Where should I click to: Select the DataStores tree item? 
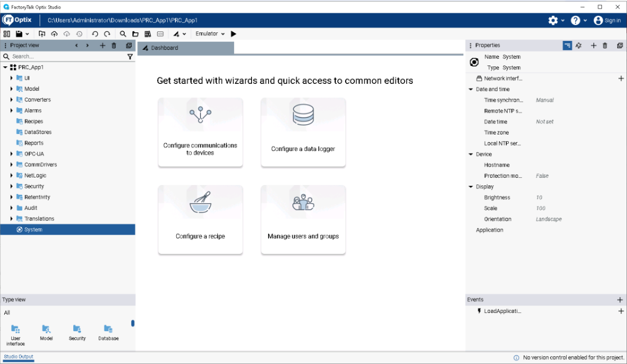[38, 132]
